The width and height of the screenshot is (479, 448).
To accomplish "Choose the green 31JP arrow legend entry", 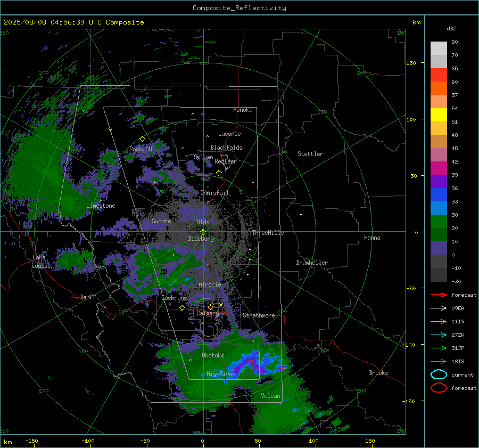I will pyautogui.click(x=439, y=348).
